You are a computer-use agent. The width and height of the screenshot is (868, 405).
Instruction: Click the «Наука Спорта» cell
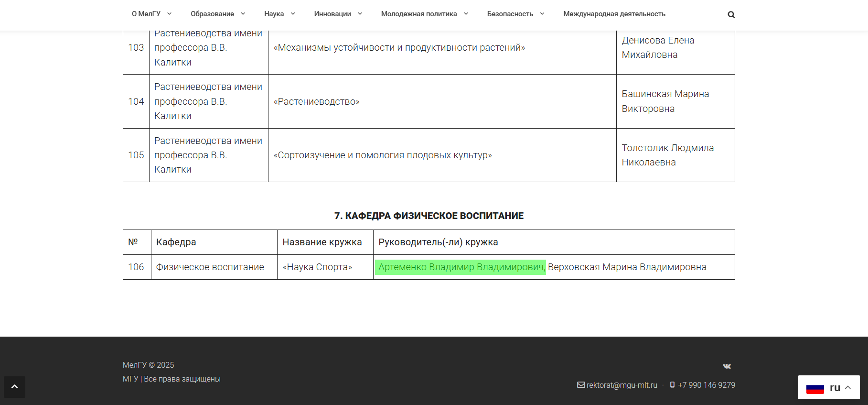pos(325,267)
